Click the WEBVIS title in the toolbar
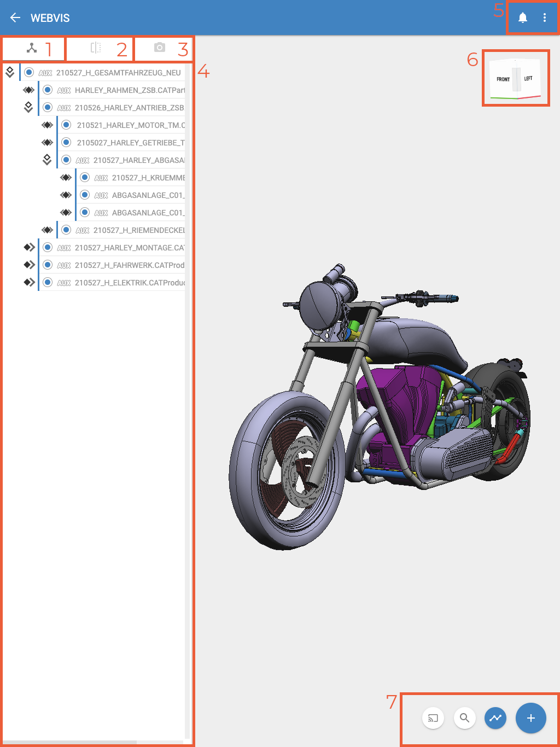Image resolution: width=560 pixels, height=747 pixels. pos(50,17)
